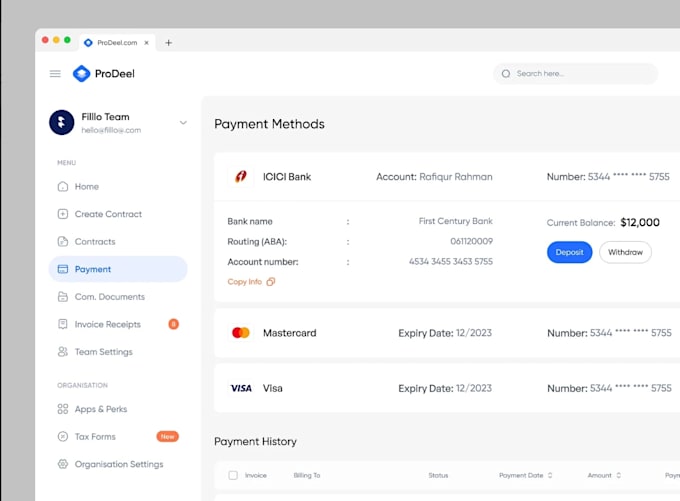Open Apps & Perks menu item
680x501 pixels.
pyautogui.click(x=118, y=409)
